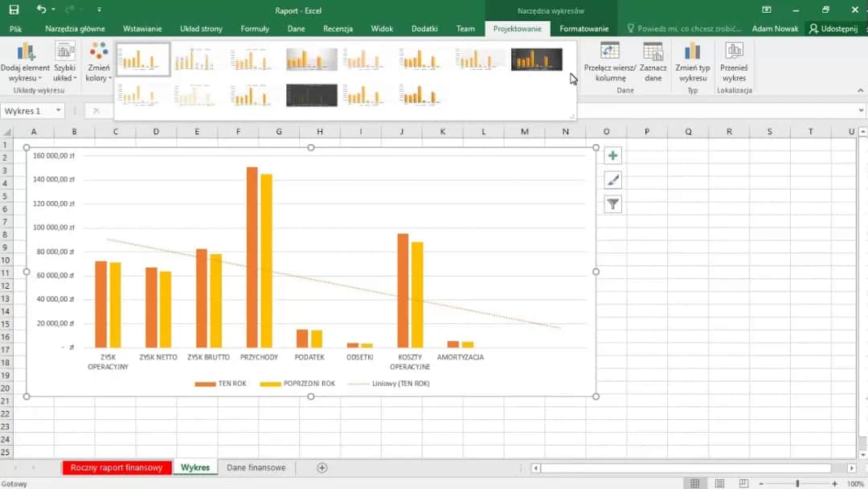This screenshot has width=868, height=489.
Task: Click the Udostępnij share button
Action: (834, 28)
